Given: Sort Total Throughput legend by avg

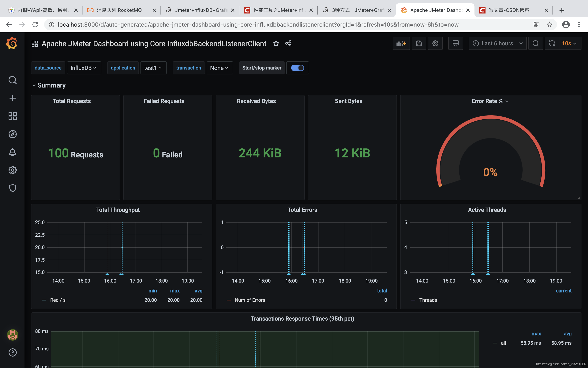Looking at the screenshot, I should pyautogui.click(x=198, y=291).
